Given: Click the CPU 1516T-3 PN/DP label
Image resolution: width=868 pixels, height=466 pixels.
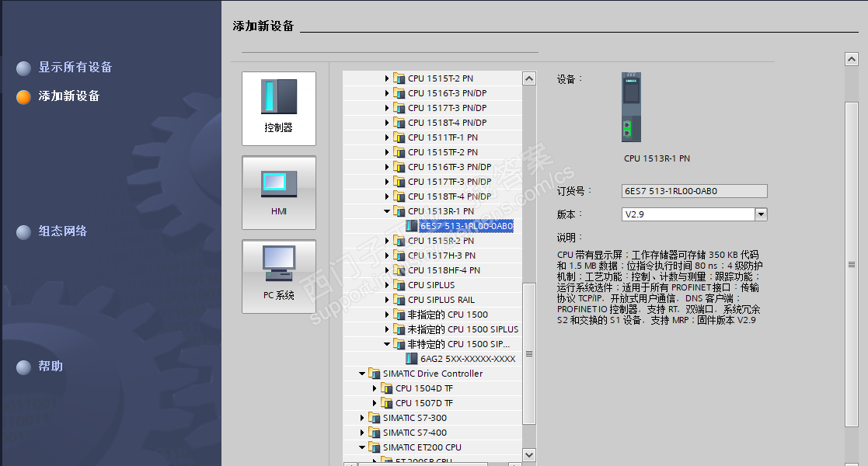Looking at the screenshot, I should [448, 93].
